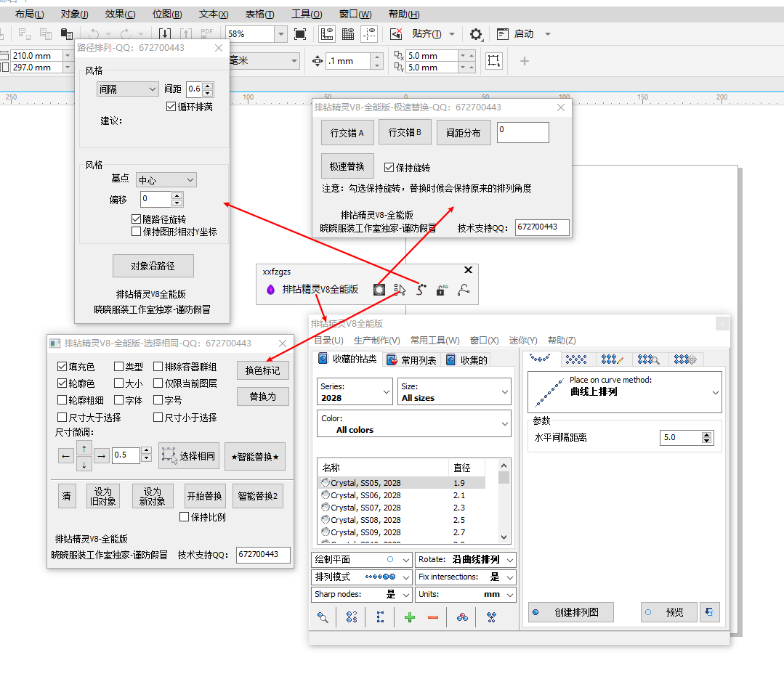This screenshot has height=679, width=784.
Task: Switch to the 常用列表 tab
Action: click(411, 359)
